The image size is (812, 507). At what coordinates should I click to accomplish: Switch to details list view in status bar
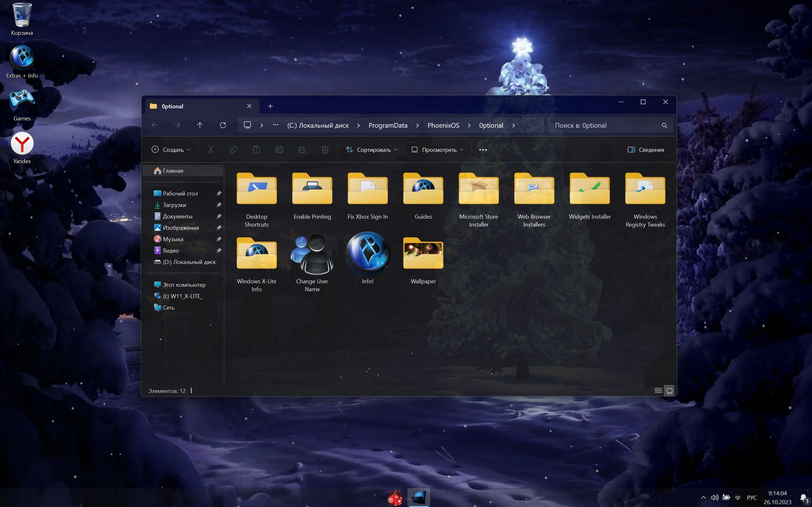pyautogui.click(x=658, y=390)
